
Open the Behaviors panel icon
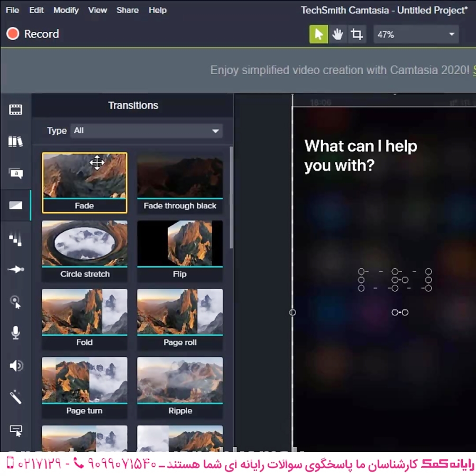[x=16, y=239]
